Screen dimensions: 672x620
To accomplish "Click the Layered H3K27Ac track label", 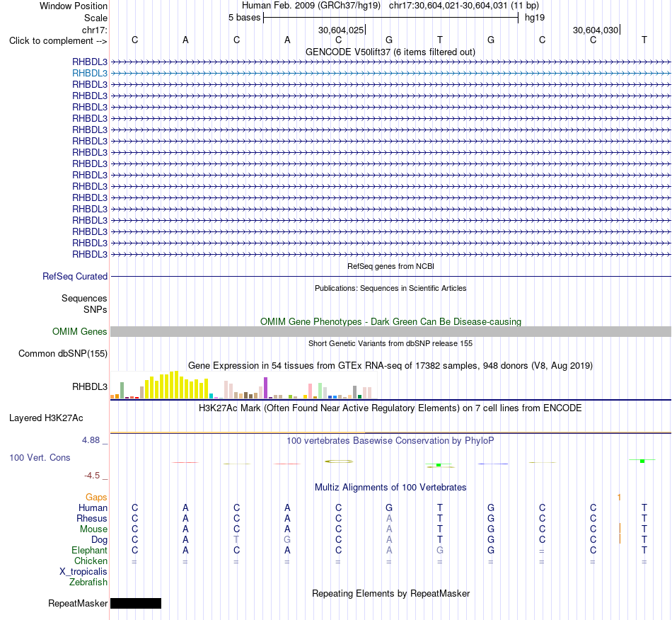I will 46,418.
